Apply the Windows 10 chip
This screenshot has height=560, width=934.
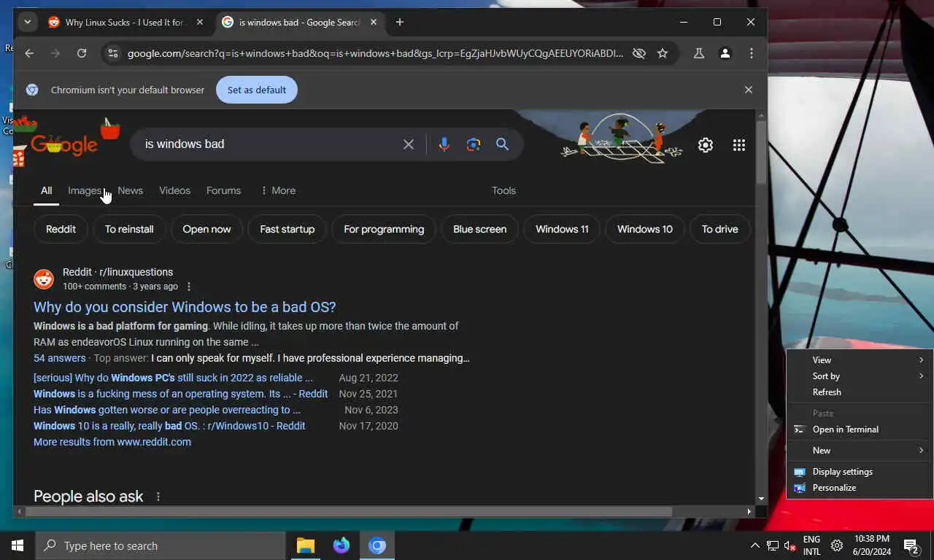pos(645,229)
